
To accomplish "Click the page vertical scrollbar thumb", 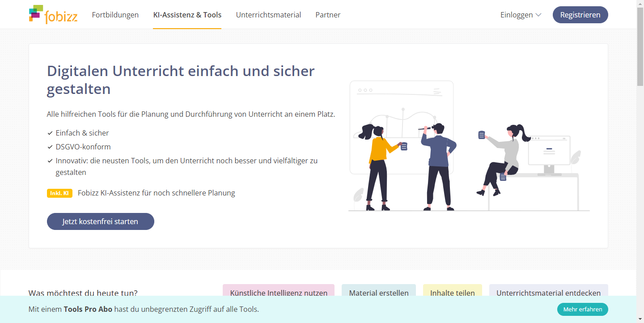I will (640, 47).
